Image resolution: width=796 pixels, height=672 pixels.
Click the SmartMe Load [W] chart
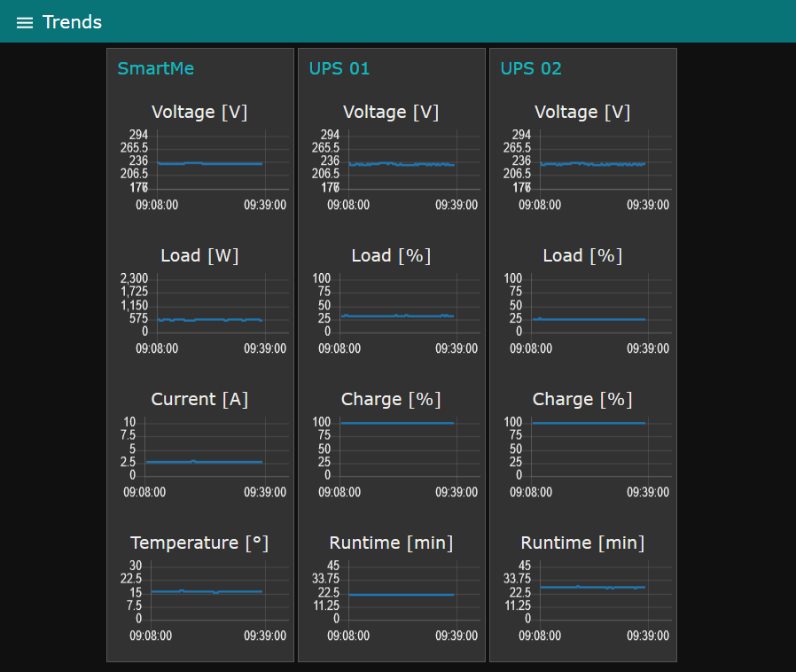[x=209, y=319]
